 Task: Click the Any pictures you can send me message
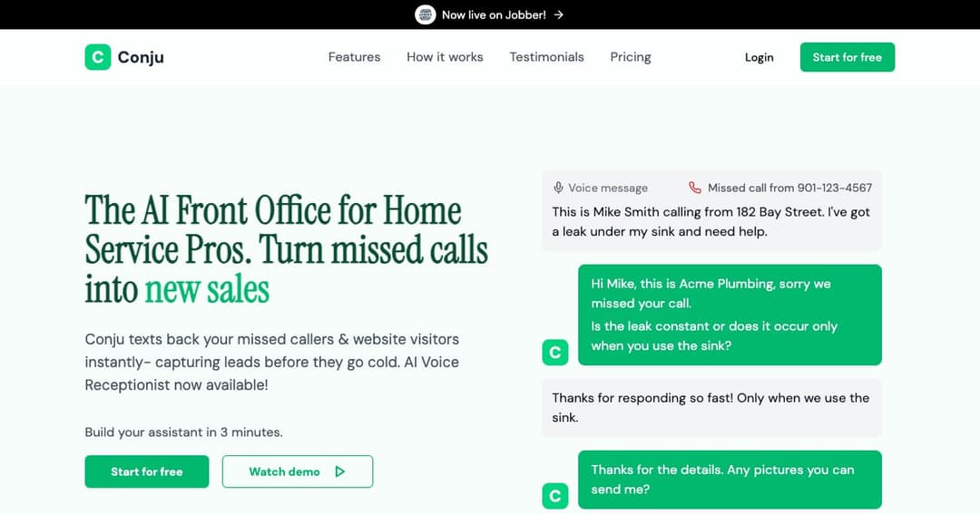pyautogui.click(x=730, y=480)
